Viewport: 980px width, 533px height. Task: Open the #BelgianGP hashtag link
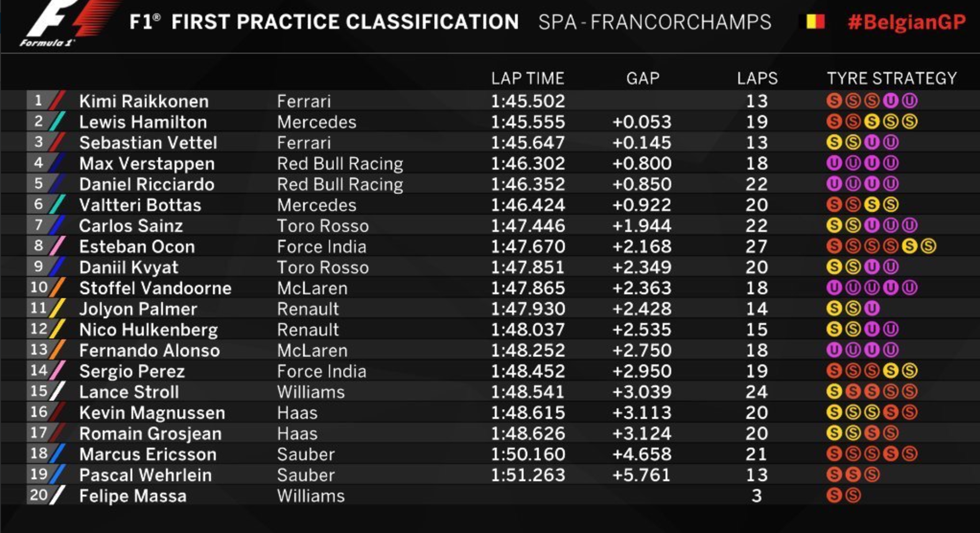907,23
